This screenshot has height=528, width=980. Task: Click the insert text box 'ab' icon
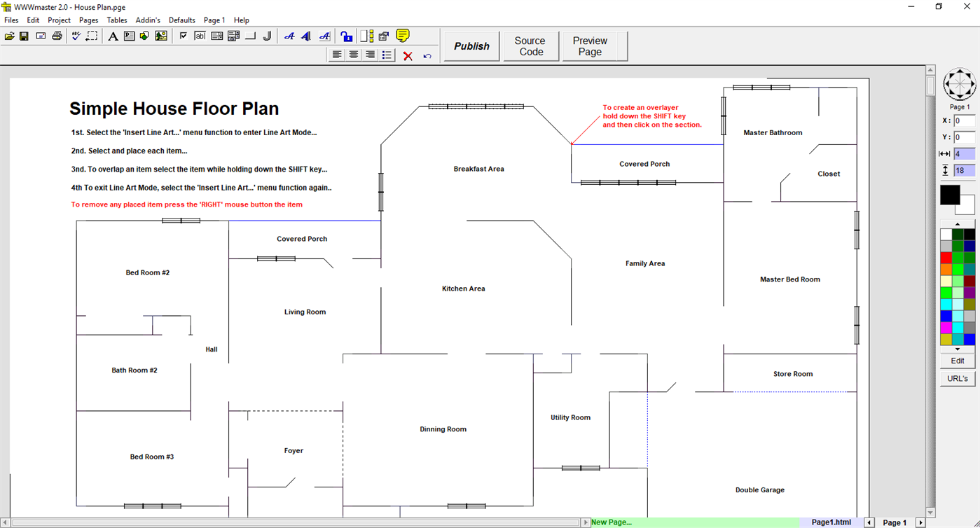(x=199, y=36)
